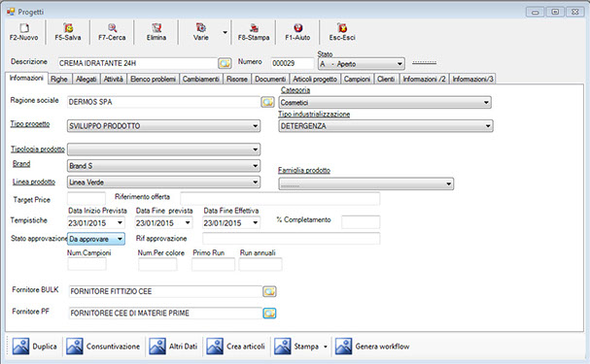590x364 pixels.
Task: Select the Cambiamenti tab
Action: click(x=201, y=79)
